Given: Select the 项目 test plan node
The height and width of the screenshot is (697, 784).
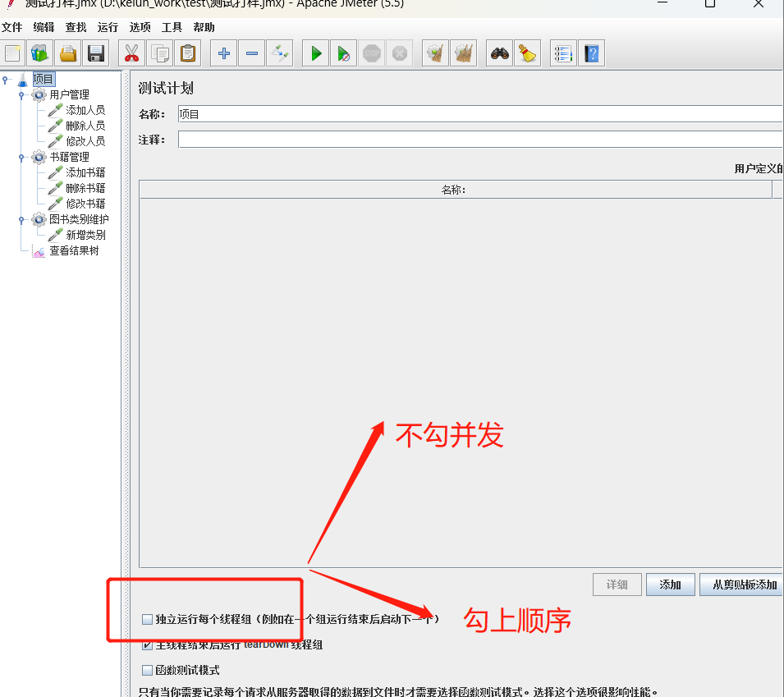Looking at the screenshot, I should coord(44,79).
